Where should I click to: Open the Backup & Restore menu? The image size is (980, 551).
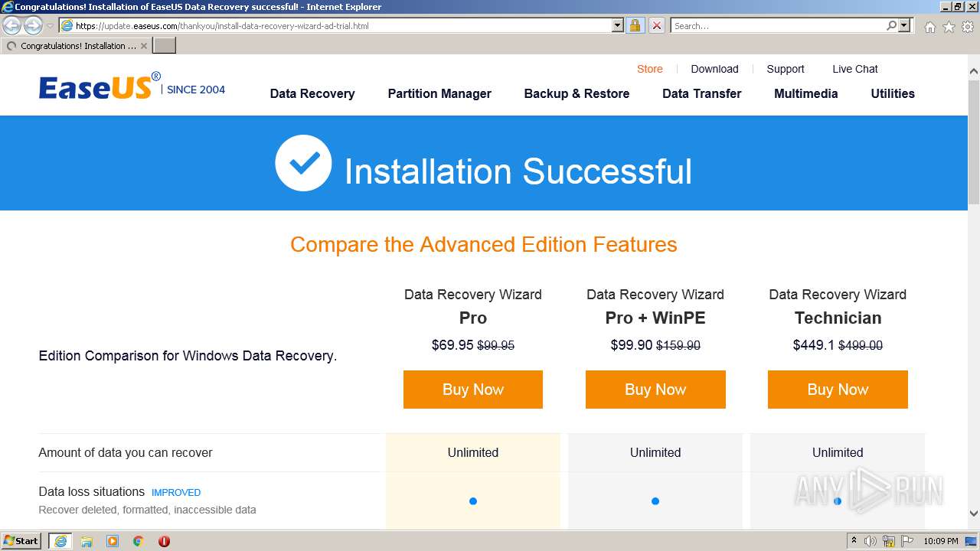coord(577,93)
